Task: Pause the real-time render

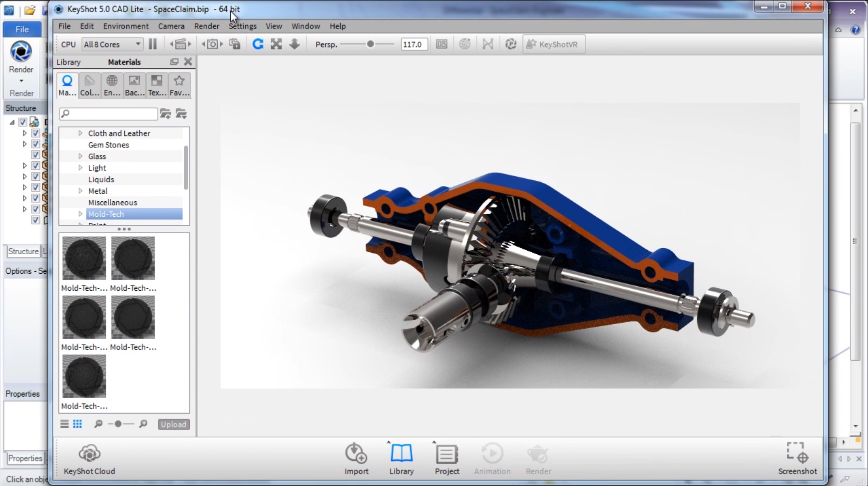Action: click(153, 44)
